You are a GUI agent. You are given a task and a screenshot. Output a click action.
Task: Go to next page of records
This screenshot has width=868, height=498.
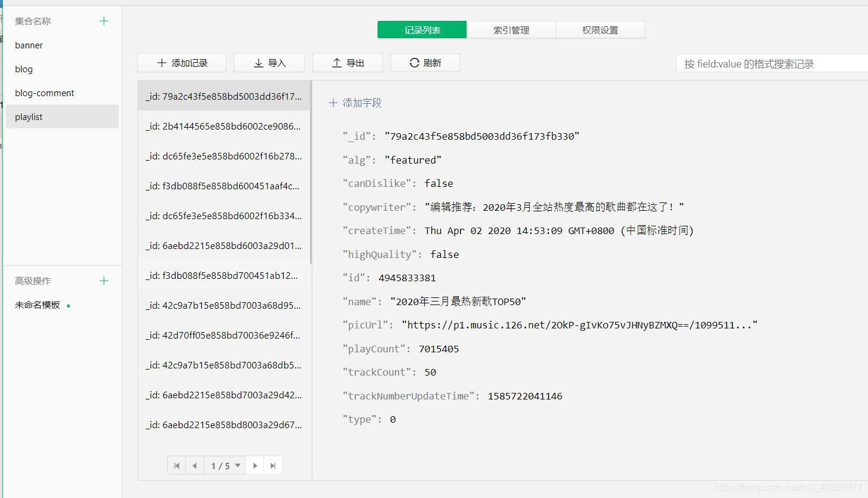255,466
